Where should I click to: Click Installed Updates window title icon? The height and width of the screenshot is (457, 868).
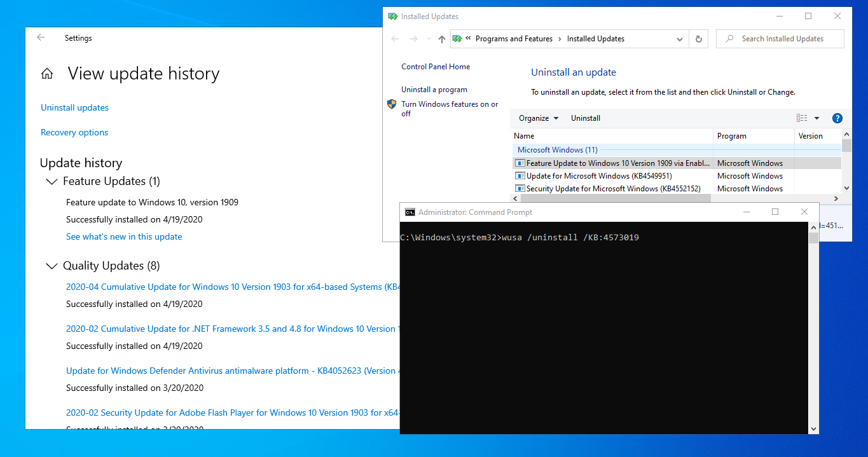point(393,17)
